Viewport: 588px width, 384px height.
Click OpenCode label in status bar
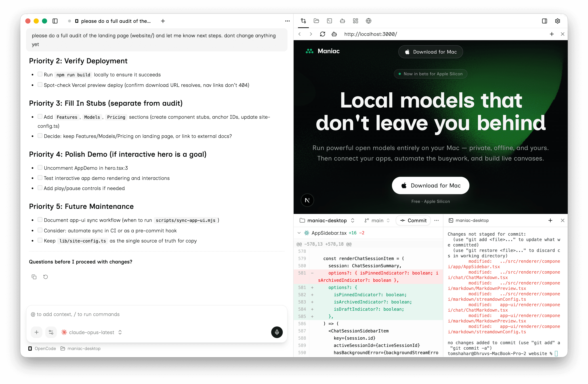(x=42, y=348)
